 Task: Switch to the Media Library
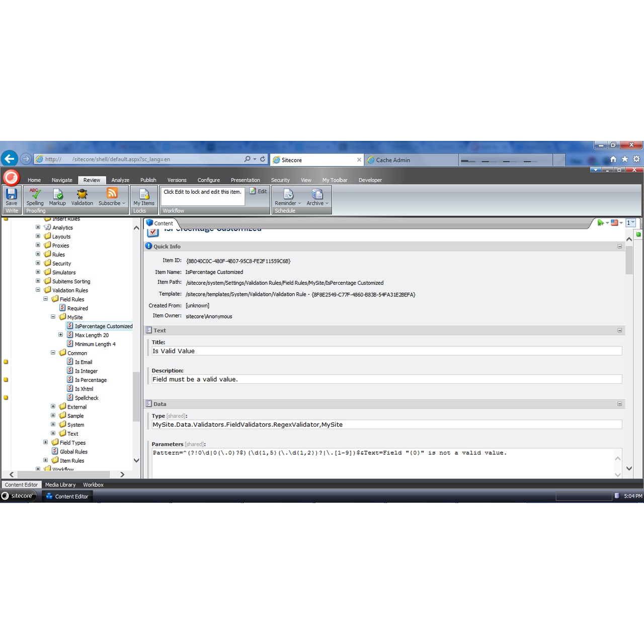[60, 485]
